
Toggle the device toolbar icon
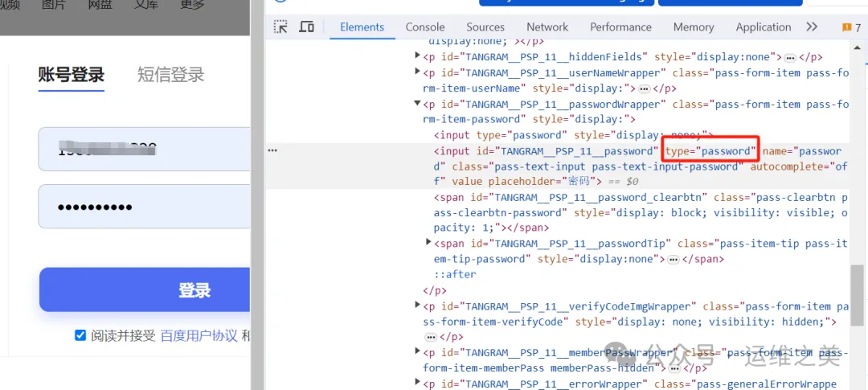pyautogui.click(x=306, y=27)
